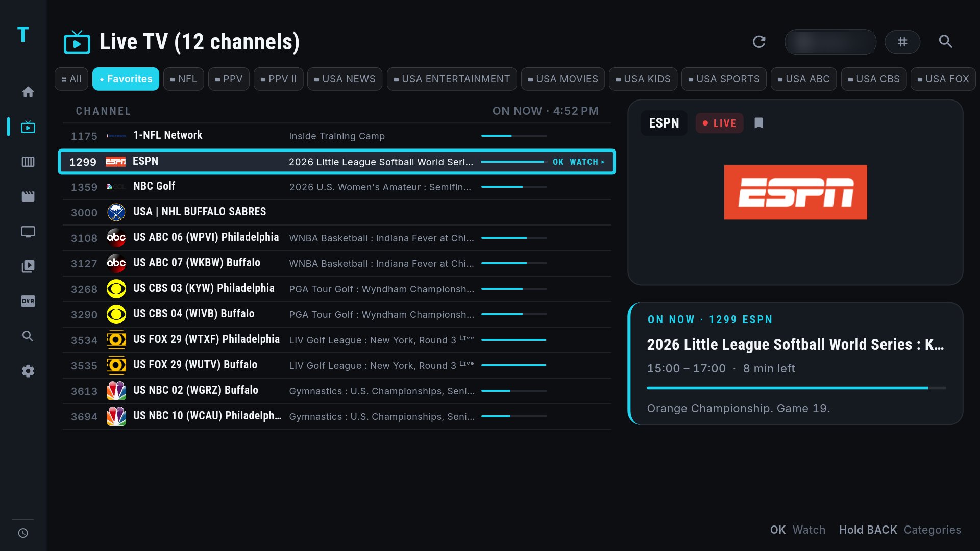Open the USA KIDS category

tap(643, 79)
